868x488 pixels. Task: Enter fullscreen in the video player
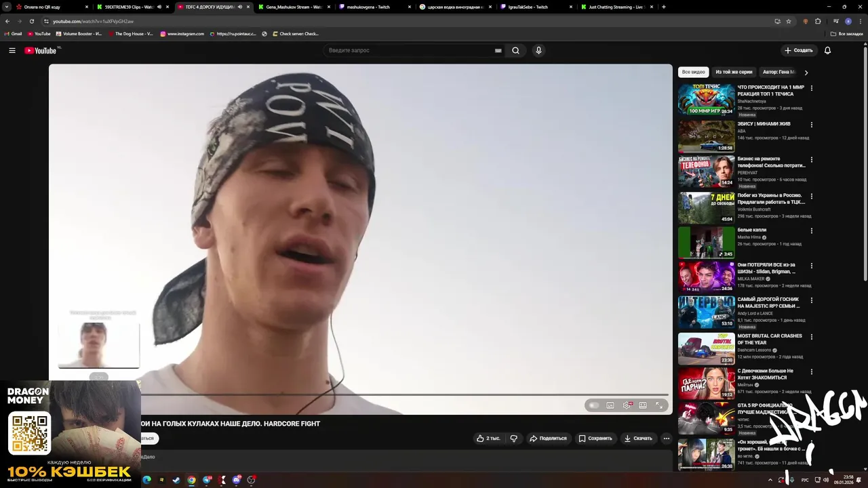pos(659,405)
